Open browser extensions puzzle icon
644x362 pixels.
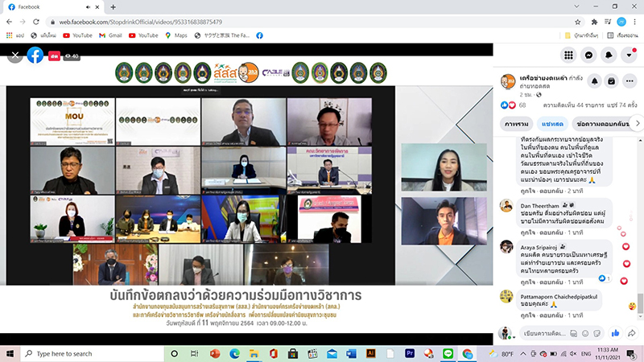point(594,22)
